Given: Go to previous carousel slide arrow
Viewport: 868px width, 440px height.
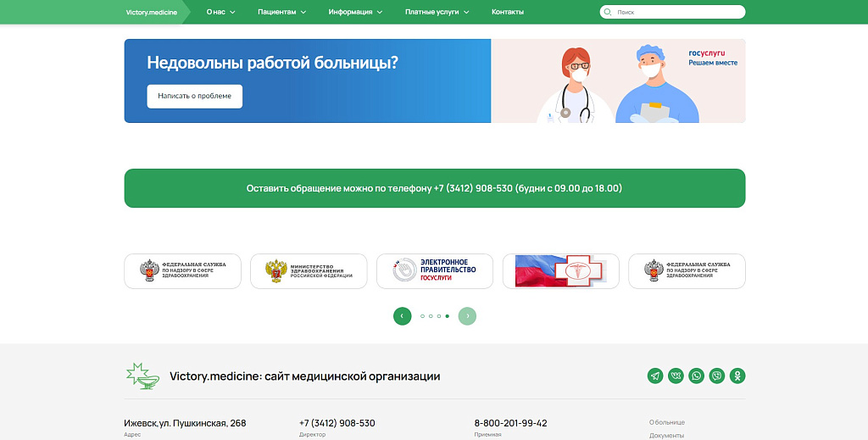Looking at the screenshot, I should coord(402,315).
